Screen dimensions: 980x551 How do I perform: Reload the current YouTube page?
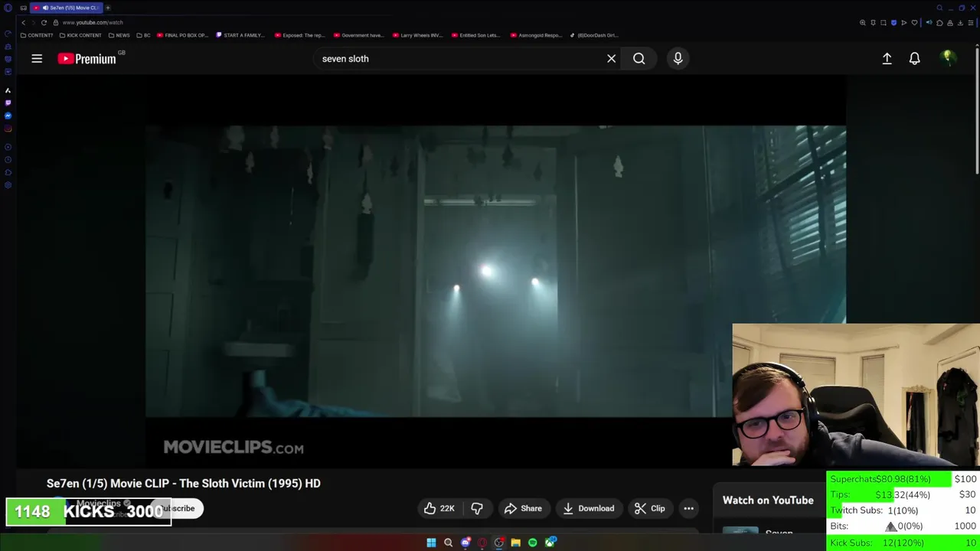click(x=44, y=22)
